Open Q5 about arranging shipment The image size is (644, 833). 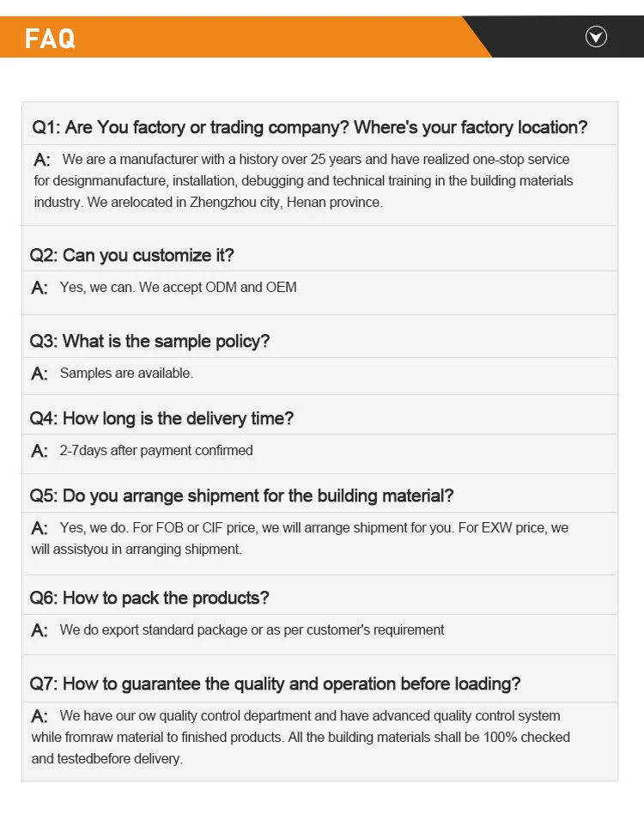pos(241,496)
